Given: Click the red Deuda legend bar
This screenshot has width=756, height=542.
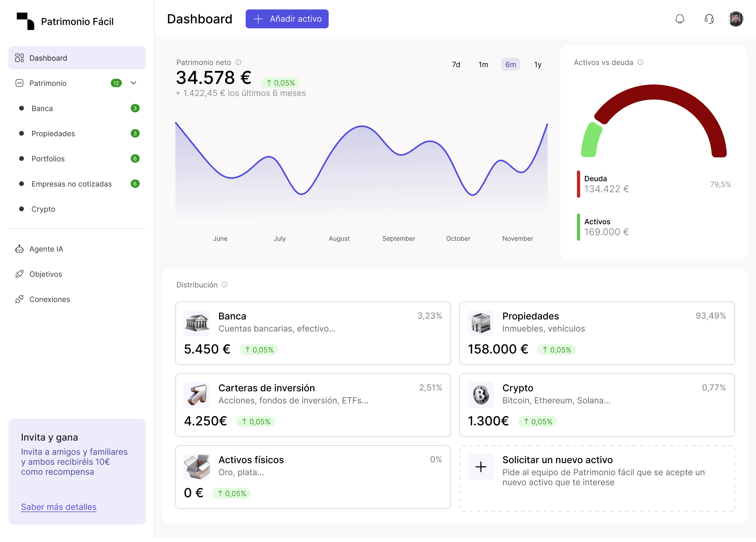Looking at the screenshot, I should click(x=579, y=184).
